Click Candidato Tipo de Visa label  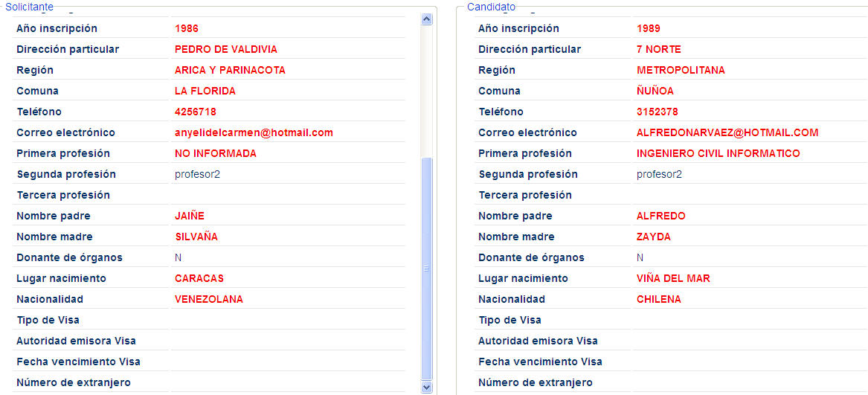(509, 320)
